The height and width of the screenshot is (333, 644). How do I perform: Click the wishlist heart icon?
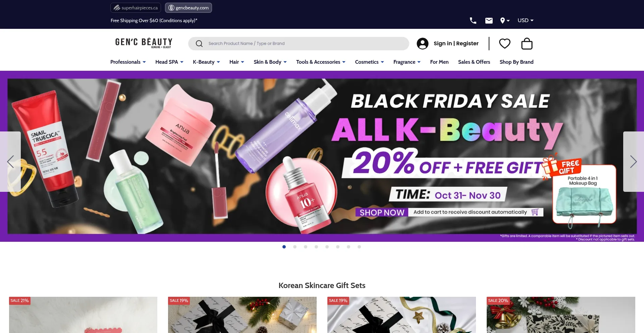pos(504,44)
